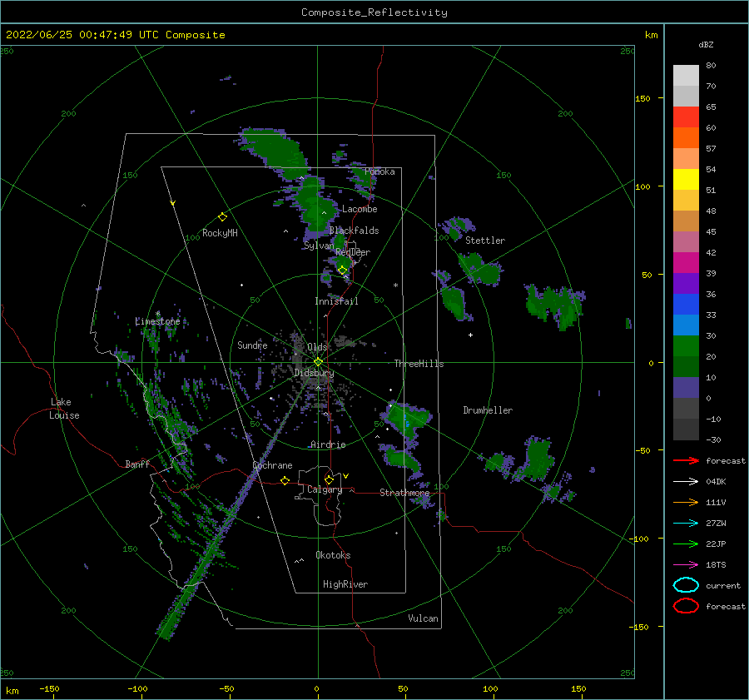
Task: Click the Blackfalds town label
Action: [x=354, y=231]
